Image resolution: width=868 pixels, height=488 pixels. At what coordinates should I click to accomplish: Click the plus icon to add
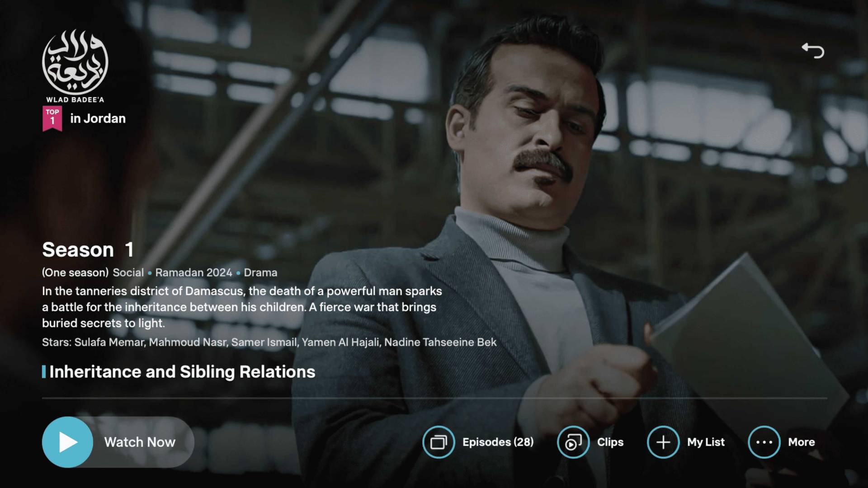pos(663,442)
